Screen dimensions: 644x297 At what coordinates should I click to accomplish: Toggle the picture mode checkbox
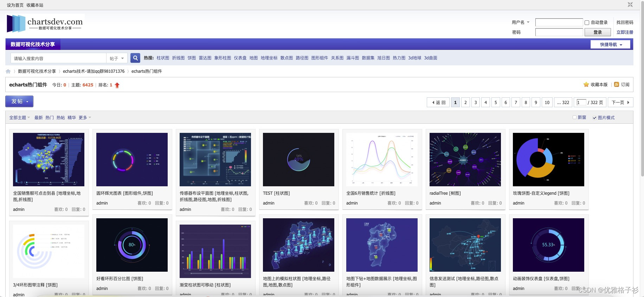point(594,118)
